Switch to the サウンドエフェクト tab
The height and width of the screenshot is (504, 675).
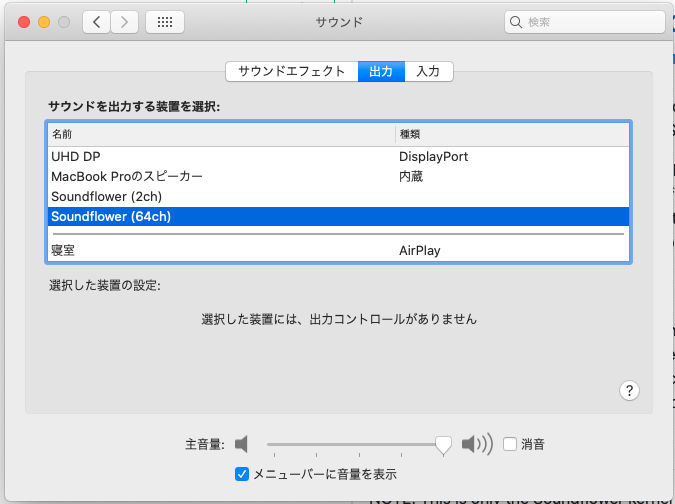click(x=292, y=71)
